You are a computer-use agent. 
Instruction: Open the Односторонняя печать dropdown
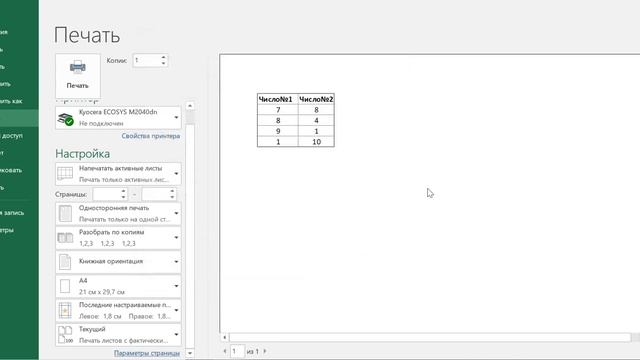coord(118,213)
